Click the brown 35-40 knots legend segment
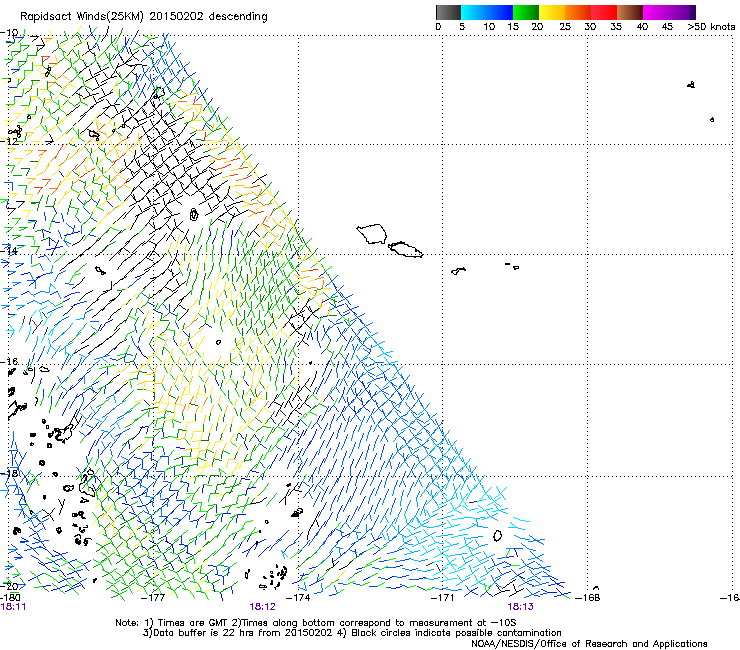The height and width of the screenshot is (650, 740). point(630,12)
